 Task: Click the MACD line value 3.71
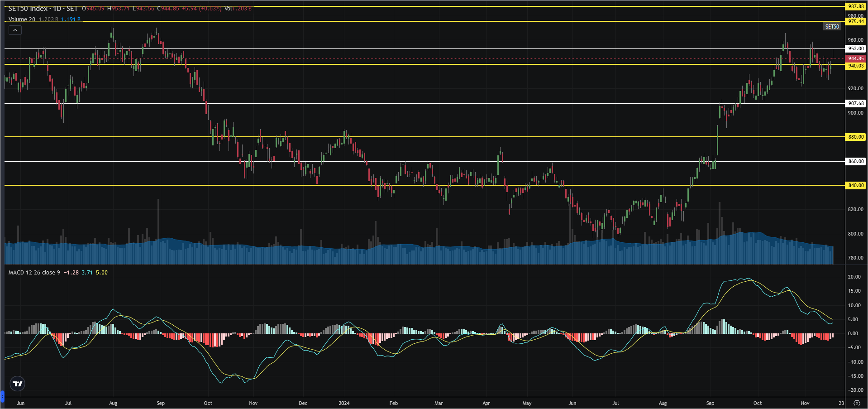point(87,272)
